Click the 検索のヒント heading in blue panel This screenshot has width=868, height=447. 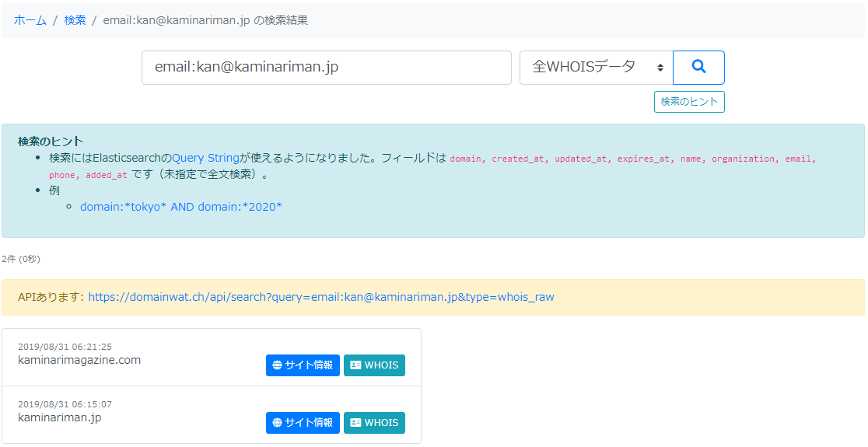[x=51, y=141]
